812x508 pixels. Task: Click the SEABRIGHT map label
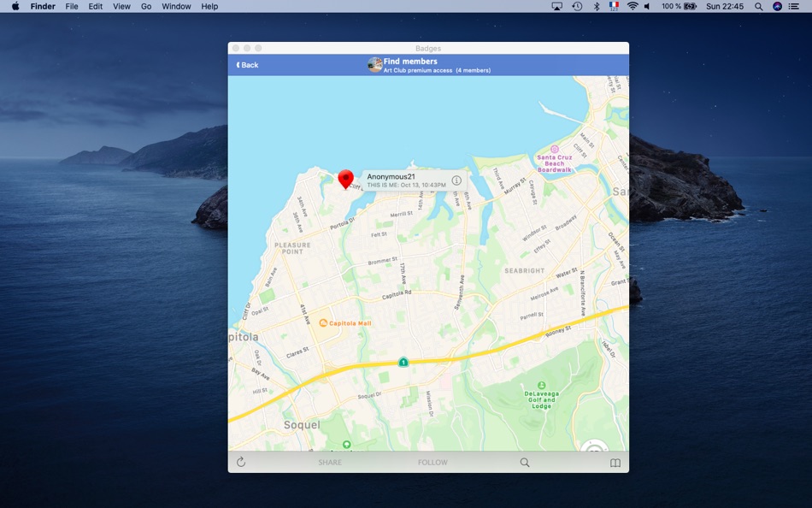(525, 270)
